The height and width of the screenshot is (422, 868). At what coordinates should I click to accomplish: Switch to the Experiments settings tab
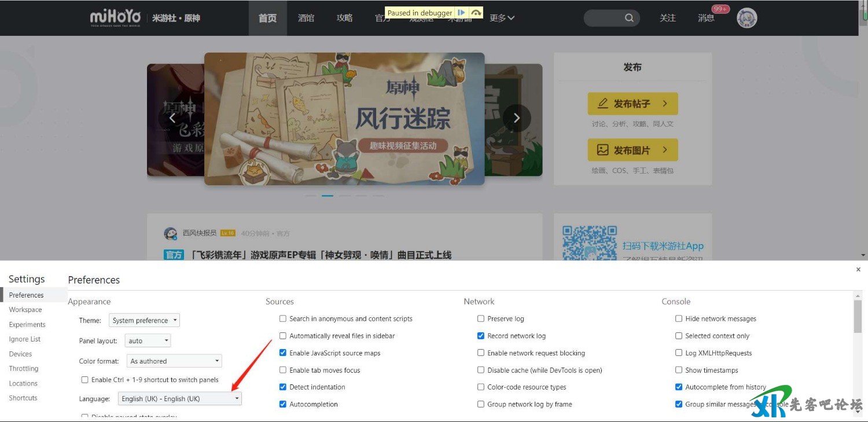click(27, 325)
